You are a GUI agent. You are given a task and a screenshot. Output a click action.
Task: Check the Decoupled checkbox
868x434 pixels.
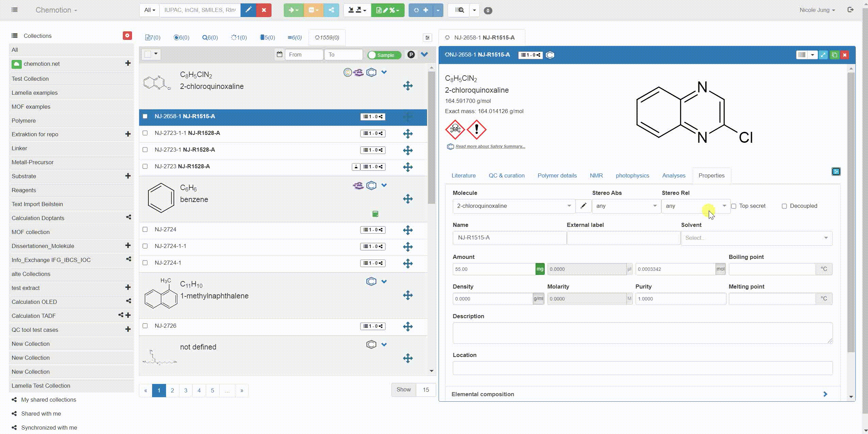pos(784,206)
